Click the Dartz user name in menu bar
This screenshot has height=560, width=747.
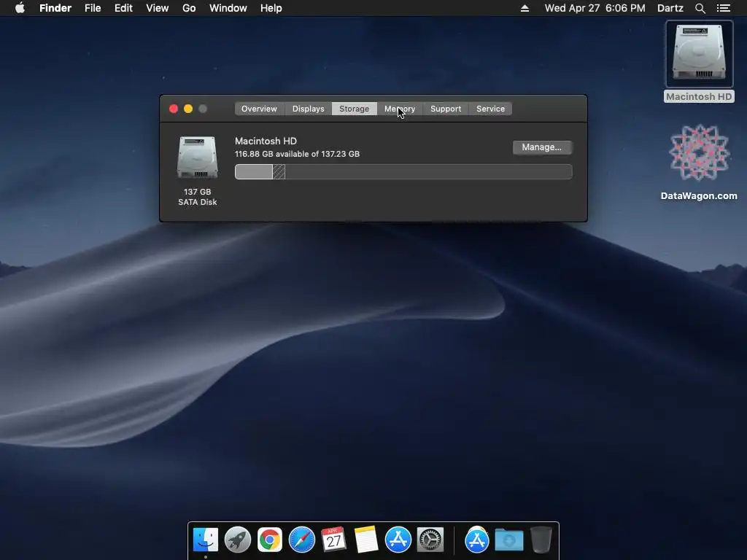click(670, 8)
